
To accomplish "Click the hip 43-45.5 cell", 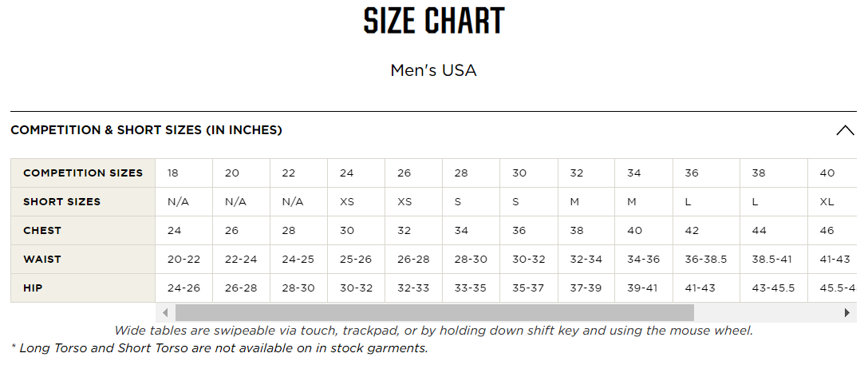I will [x=774, y=288].
